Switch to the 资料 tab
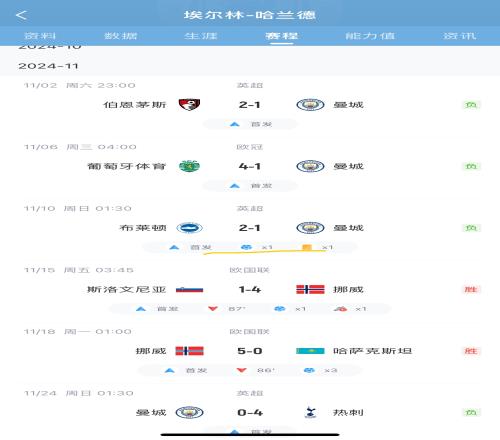Image resolution: width=500 pixels, height=440 pixels. coord(40,36)
